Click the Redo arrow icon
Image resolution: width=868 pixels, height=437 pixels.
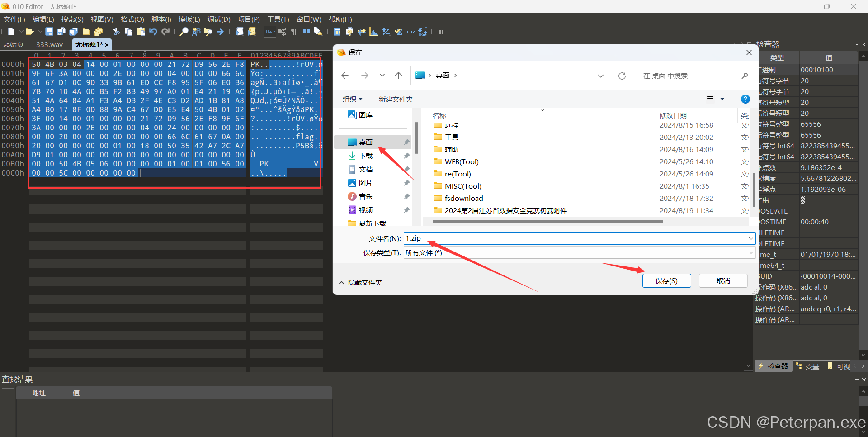coord(165,32)
